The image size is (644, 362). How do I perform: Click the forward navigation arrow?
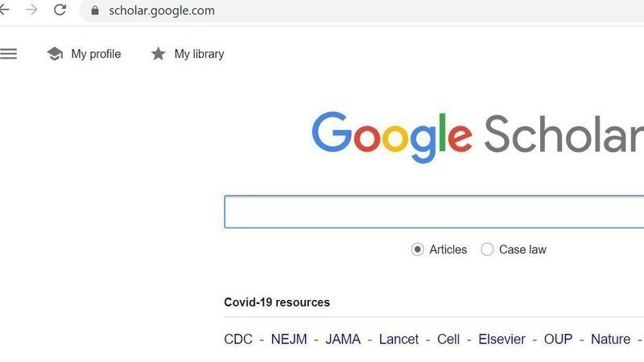[x=31, y=10]
